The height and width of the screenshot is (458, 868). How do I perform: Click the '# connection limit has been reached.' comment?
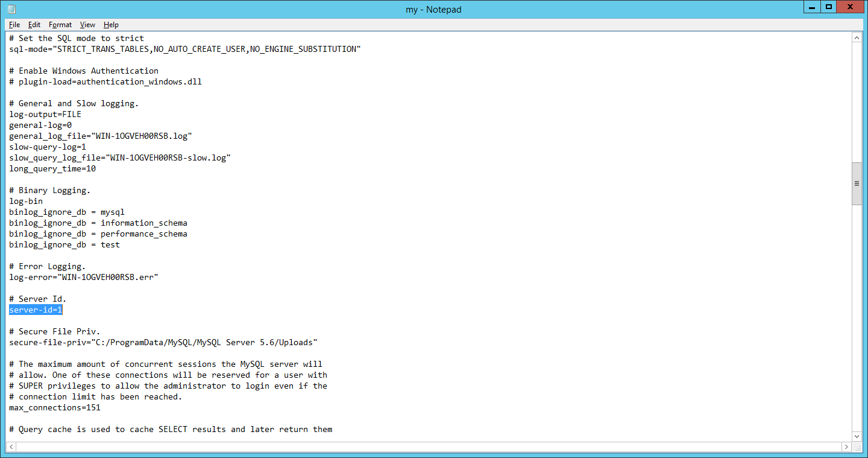coord(96,396)
